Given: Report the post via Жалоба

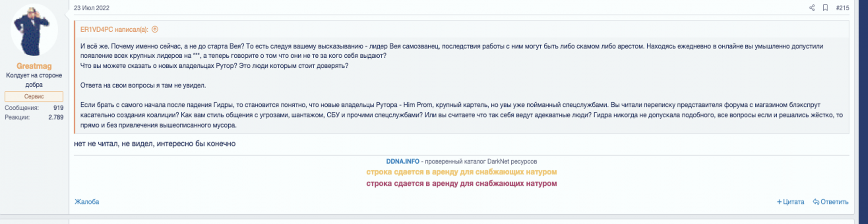Looking at the screenshot, I should point(87,202).
